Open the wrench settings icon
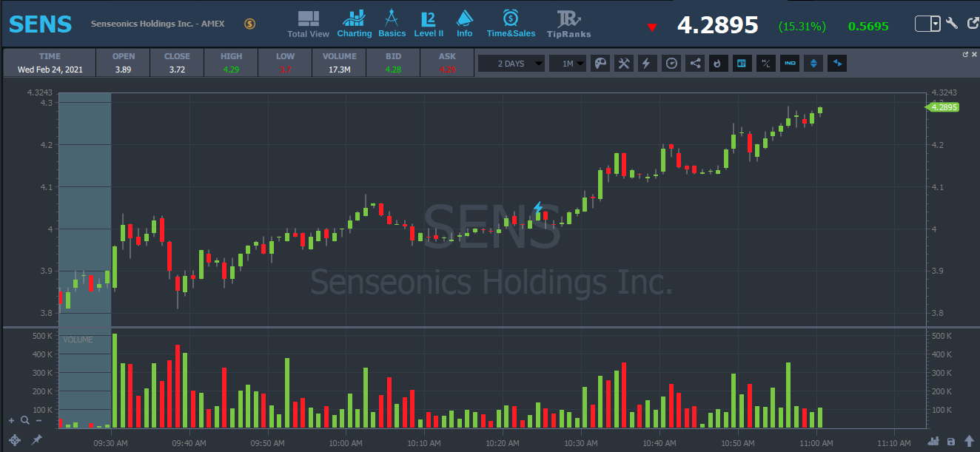This screenshot has height=452, width=980. pos(952,24)
